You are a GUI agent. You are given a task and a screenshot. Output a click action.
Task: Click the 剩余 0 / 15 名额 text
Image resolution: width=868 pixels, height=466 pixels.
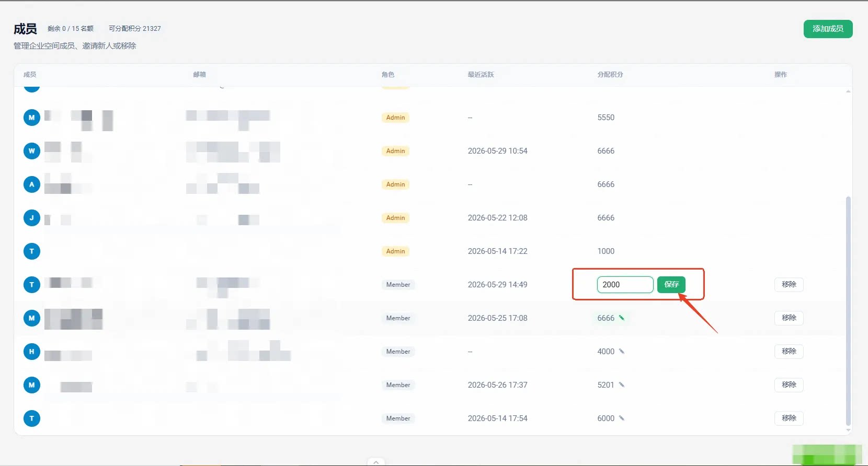[71, 29]
